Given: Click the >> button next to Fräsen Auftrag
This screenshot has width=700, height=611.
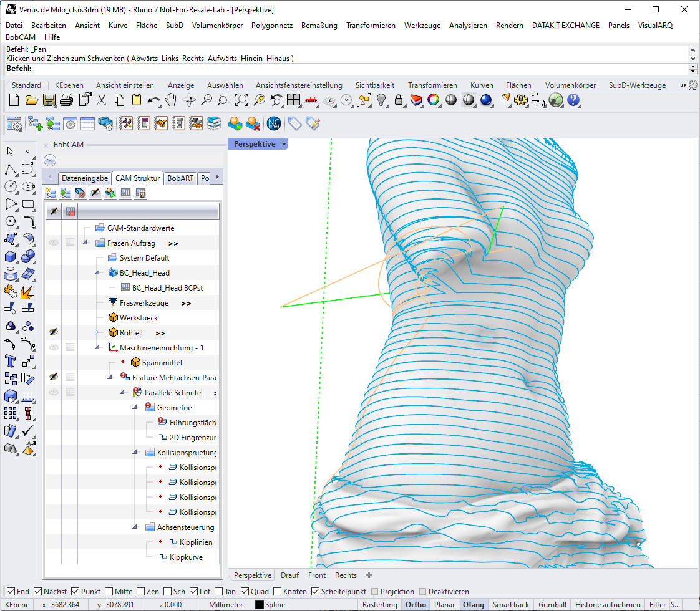Looking at the screenshot, I should 173,242.
